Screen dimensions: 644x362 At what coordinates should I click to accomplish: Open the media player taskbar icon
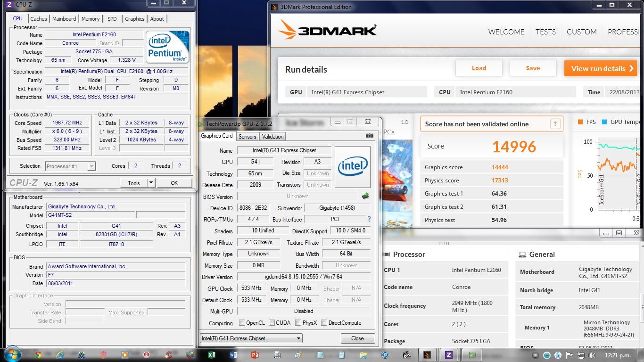coord(124,355)
